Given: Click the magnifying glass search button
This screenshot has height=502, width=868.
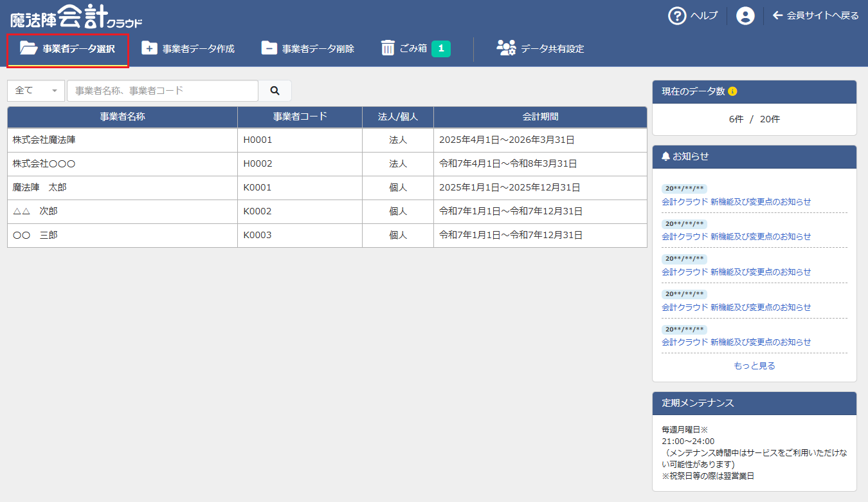Looking at the screenshot, I should click(x=275, y=91).
